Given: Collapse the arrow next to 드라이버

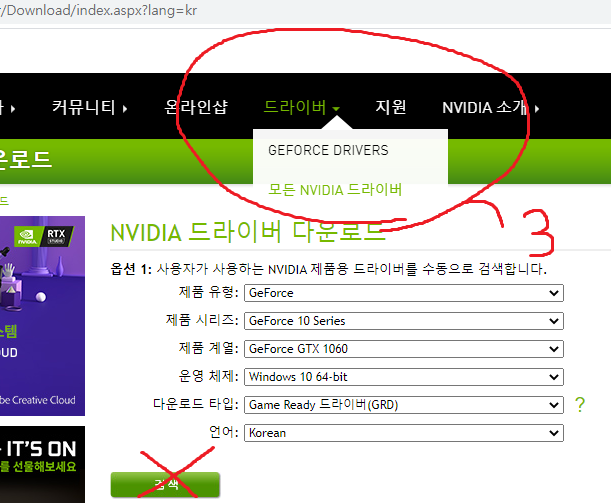Looking at the screenshot, I should [x=336, y=109].
